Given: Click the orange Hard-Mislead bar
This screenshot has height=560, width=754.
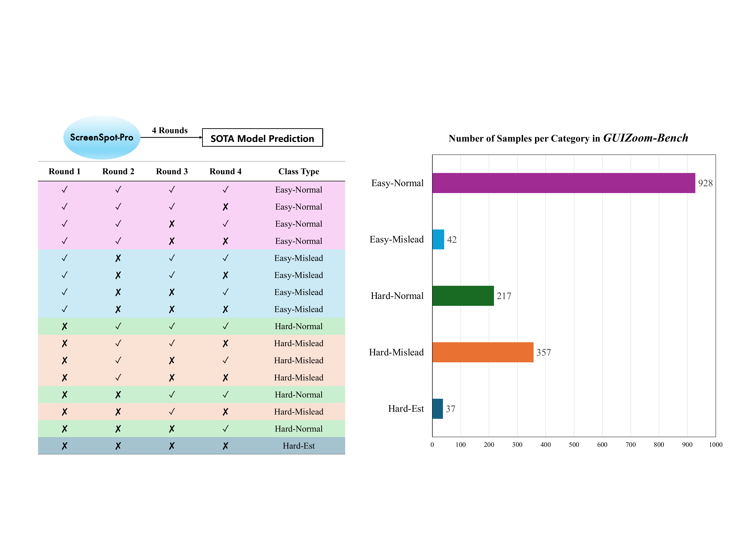Looking at the screenshot, I should [483, 352].
